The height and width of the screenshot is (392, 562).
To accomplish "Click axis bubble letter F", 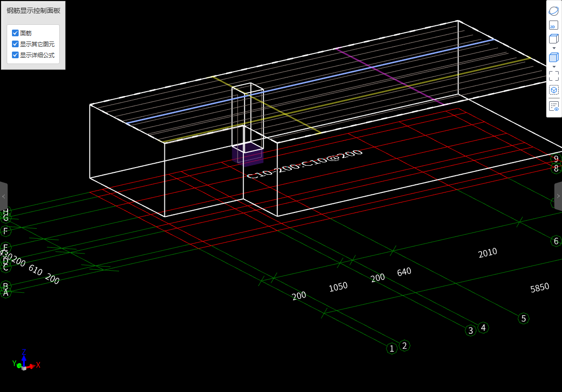I will pos(5,231).
